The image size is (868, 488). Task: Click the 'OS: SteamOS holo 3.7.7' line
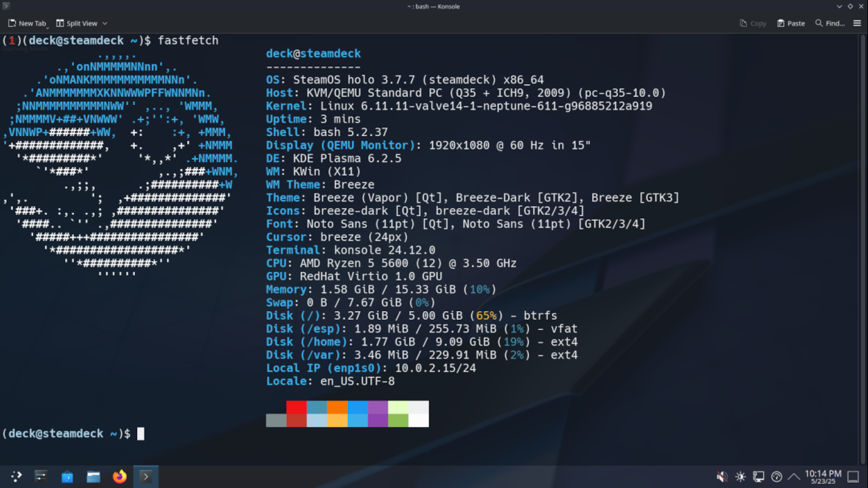point(405,80)
